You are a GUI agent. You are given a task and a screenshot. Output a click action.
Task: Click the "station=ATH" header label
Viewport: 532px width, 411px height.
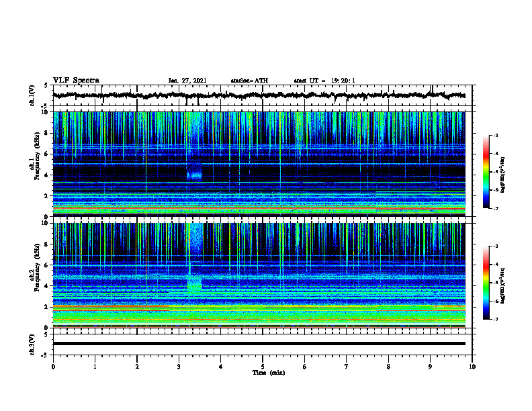pyautogui.click(x=249, y=81)
